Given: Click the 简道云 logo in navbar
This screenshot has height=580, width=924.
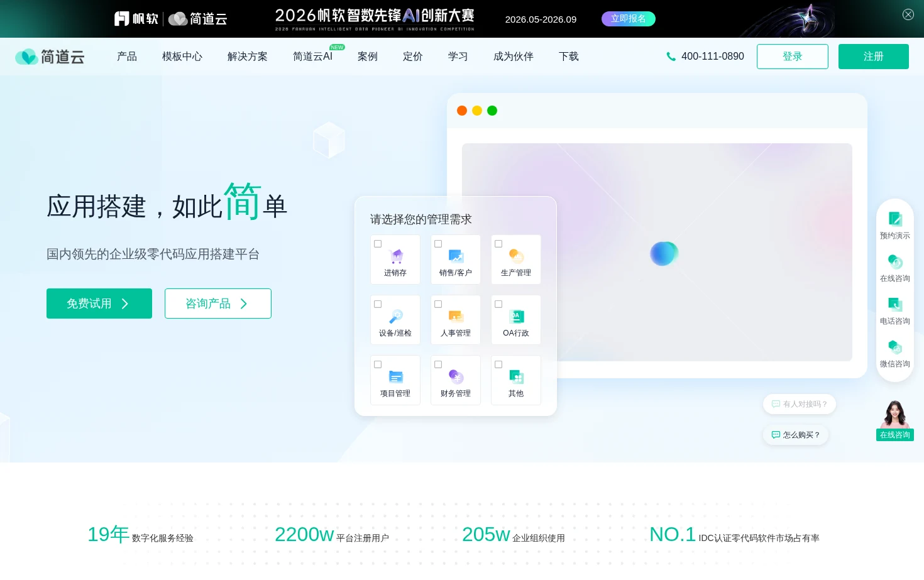Looking at the screenshot, I should pos(50,57).
